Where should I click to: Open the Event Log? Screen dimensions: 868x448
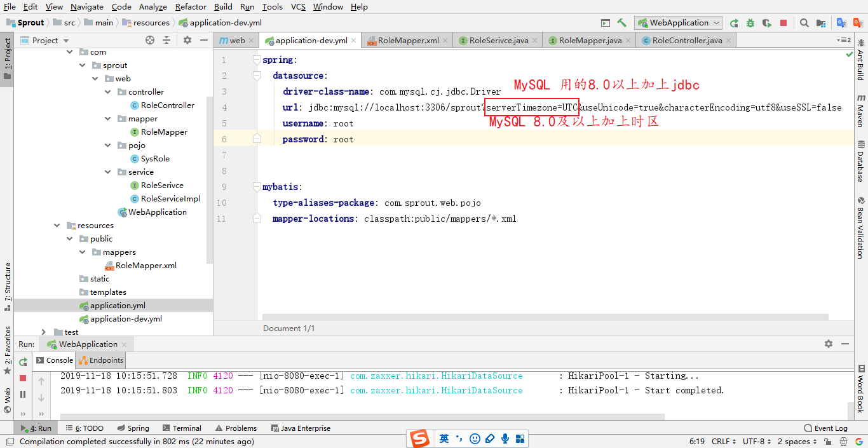tap(825, 428)
